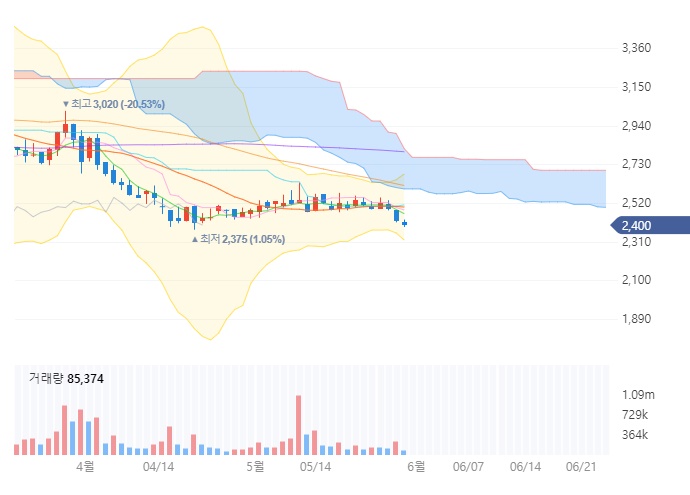This screenshot has width=690, height=495.
Task: Click the 거래량 85,374 volume label
Action: pyautogui.click(x=66, y=378)
